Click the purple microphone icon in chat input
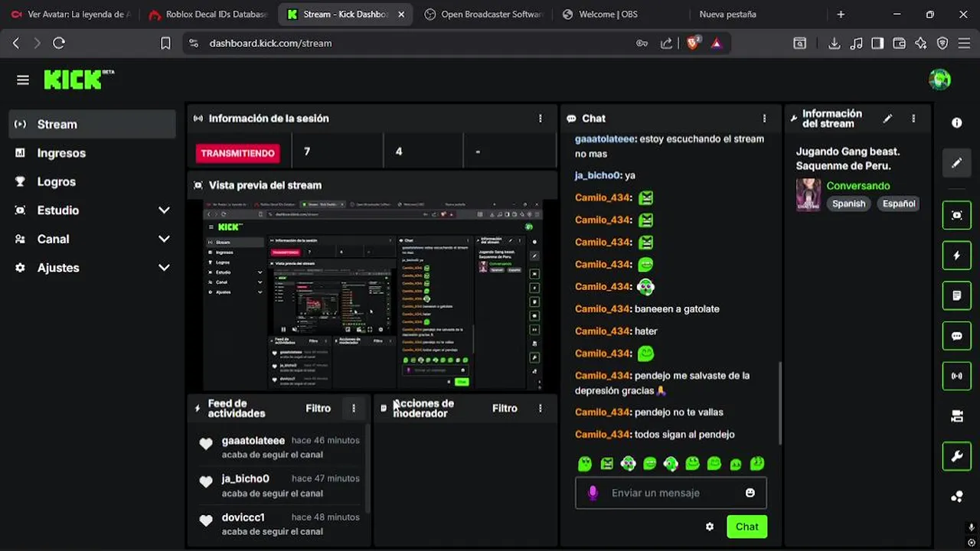This screenshot has height=551, width=980. pyautogui.click(x=593, y=493)
